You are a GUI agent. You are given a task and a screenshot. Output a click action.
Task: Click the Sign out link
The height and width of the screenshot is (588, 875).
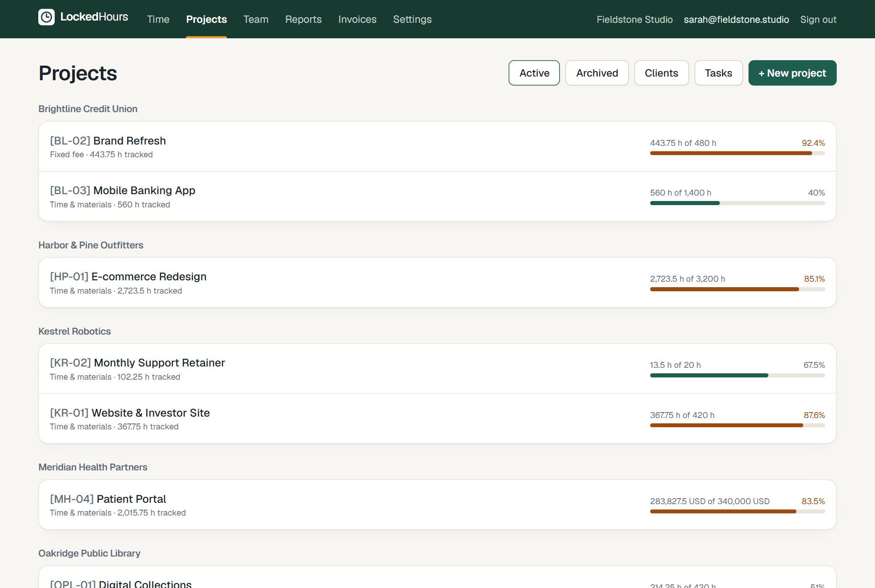coord(818,20)
